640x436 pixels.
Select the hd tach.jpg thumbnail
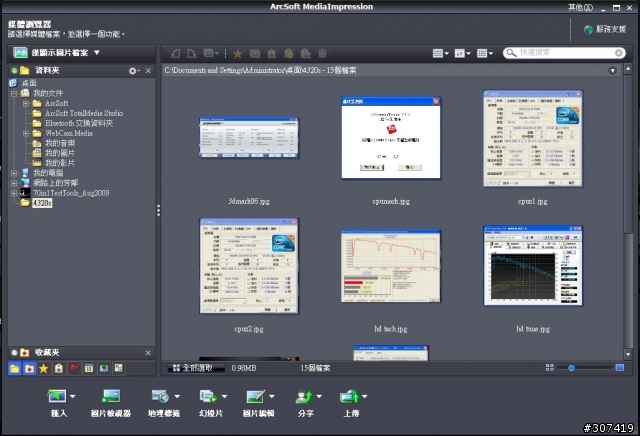coord(391,266)
